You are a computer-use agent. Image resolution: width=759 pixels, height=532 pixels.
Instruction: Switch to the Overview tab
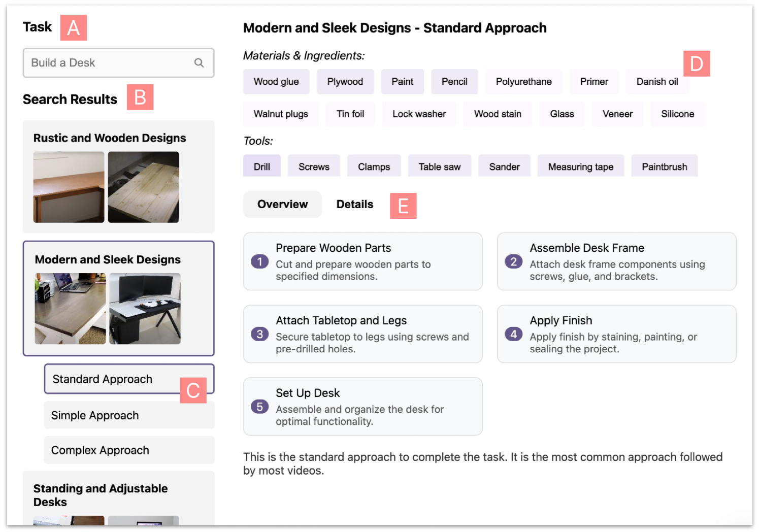pos(282,204)
